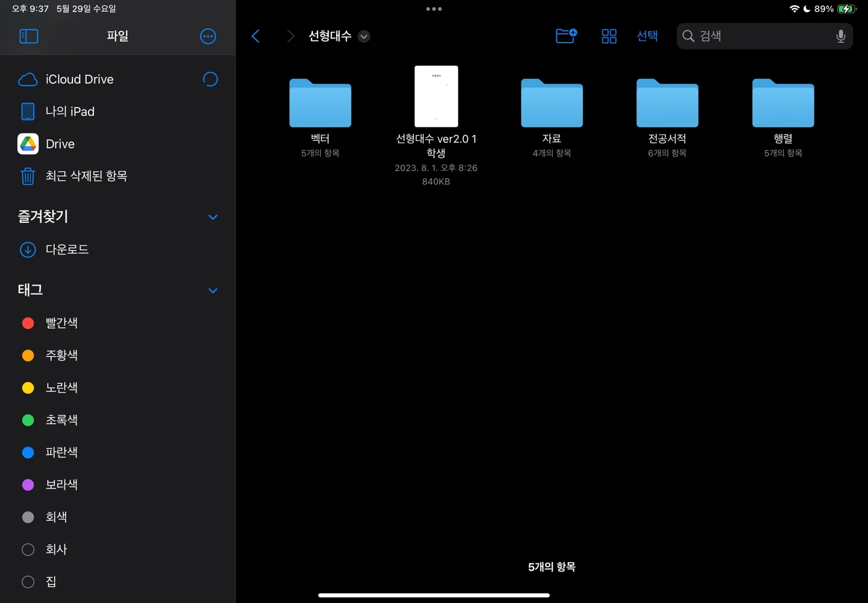Create a new folder with the folder-plus icon

pyautogui.click(x=566, y=36)
